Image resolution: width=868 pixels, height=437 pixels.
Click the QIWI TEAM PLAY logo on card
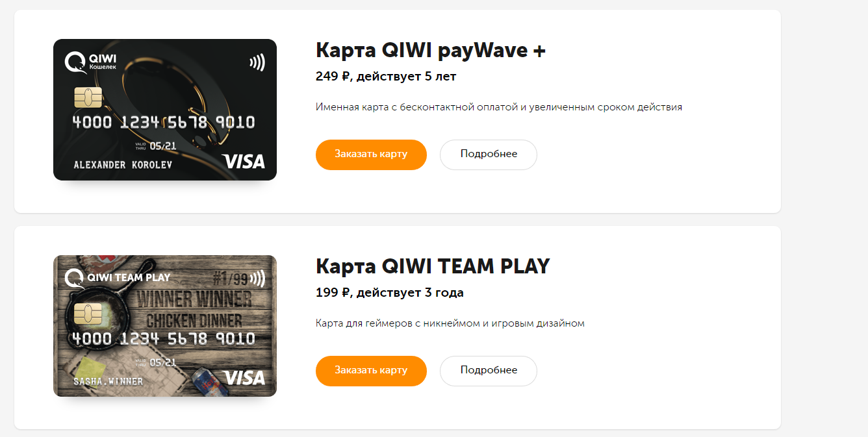point(118,278)
